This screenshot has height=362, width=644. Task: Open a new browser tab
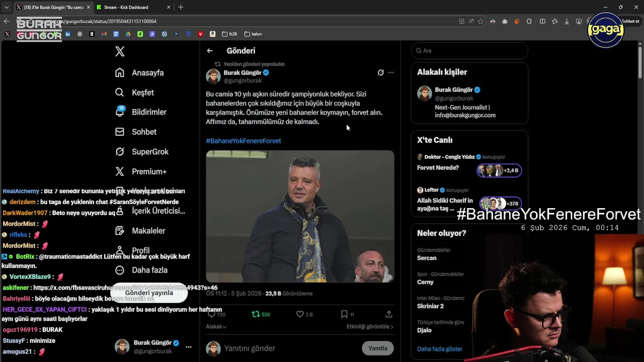point(181,7)
